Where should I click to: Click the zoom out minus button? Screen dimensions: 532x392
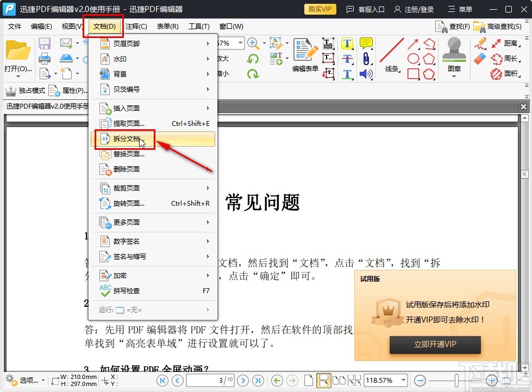click(x=420, y=381)
